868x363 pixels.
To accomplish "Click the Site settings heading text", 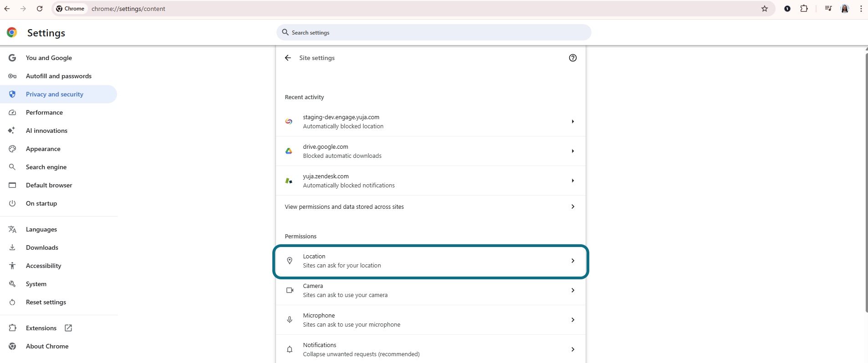I will [317, 58].
